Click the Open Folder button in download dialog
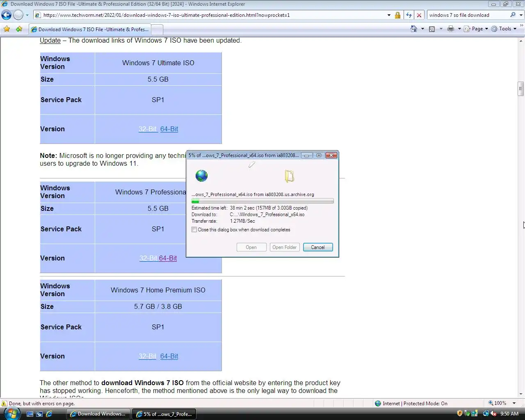The image size is (525, 420). [x=285, y=247]
